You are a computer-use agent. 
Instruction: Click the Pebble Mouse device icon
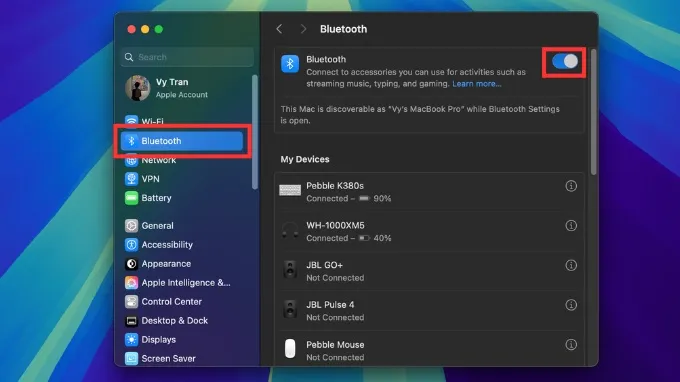pyautogui.click(x=290, y=349)
